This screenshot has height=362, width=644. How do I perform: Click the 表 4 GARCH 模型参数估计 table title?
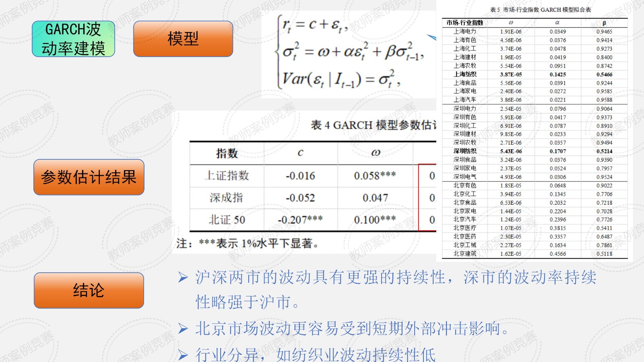pos(373,125)
